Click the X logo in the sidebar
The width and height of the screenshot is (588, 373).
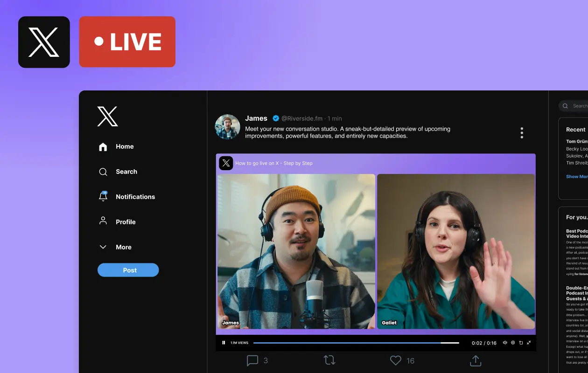tap(107, 116)
